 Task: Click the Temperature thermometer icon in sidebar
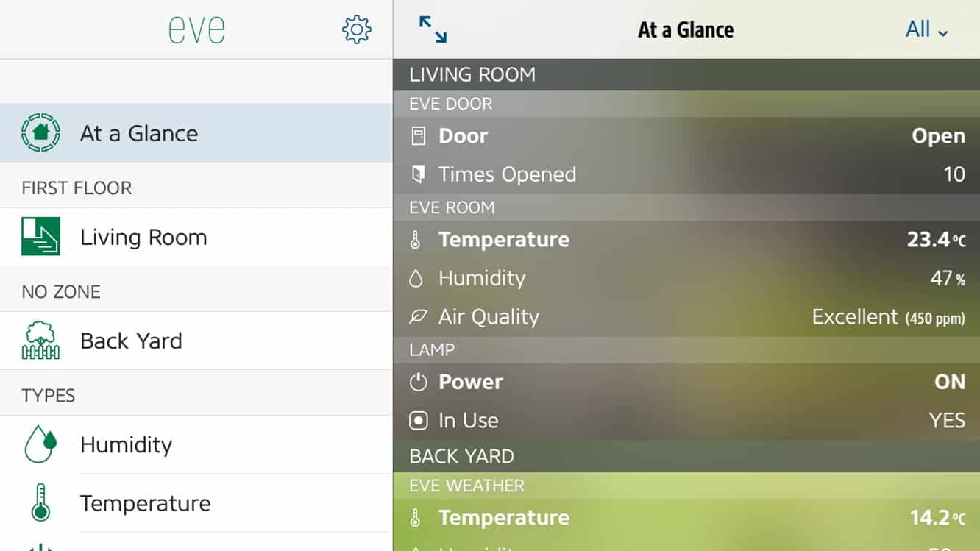pos(40,503)
